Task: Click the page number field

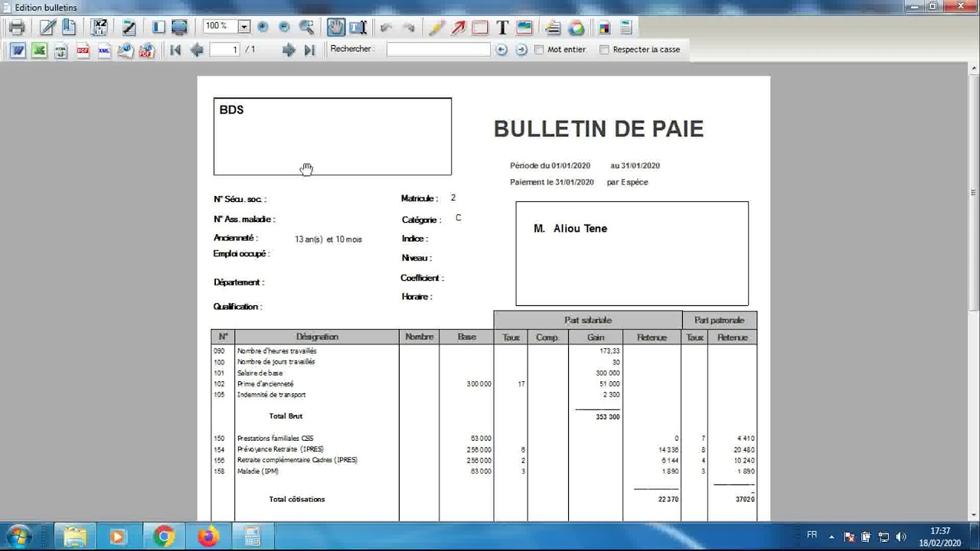Action: coord(224,49)
